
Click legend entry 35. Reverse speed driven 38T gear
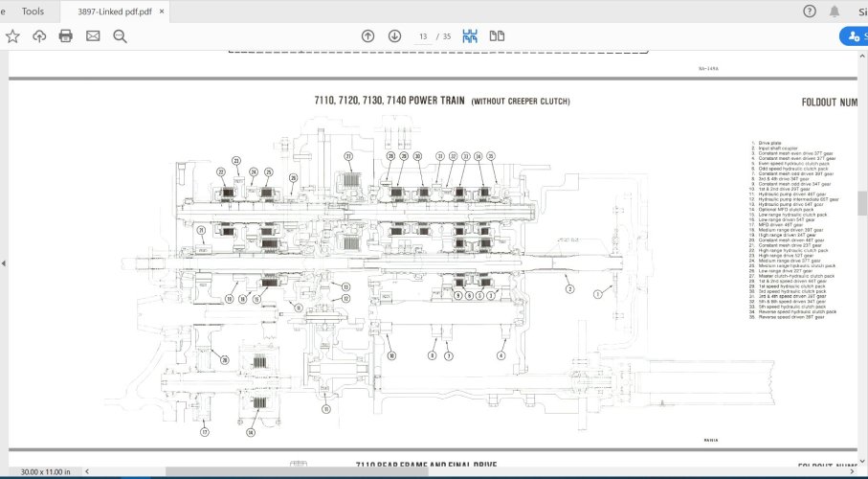click(787, 317)
